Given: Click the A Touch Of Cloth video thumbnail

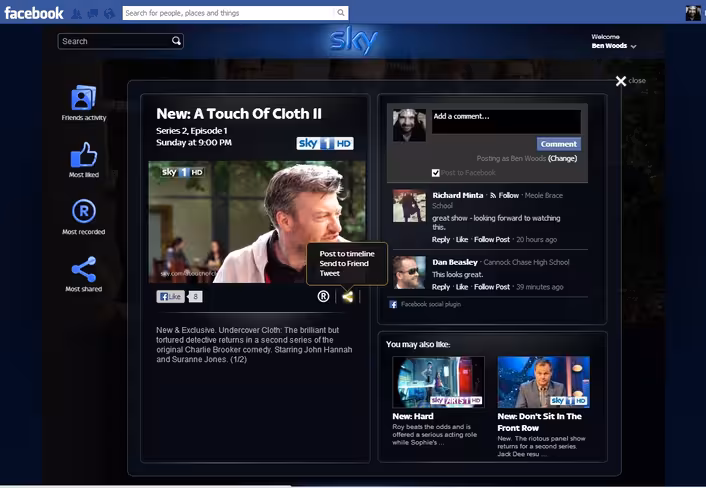Looking at the screenshot, I should tap(257, 222).
